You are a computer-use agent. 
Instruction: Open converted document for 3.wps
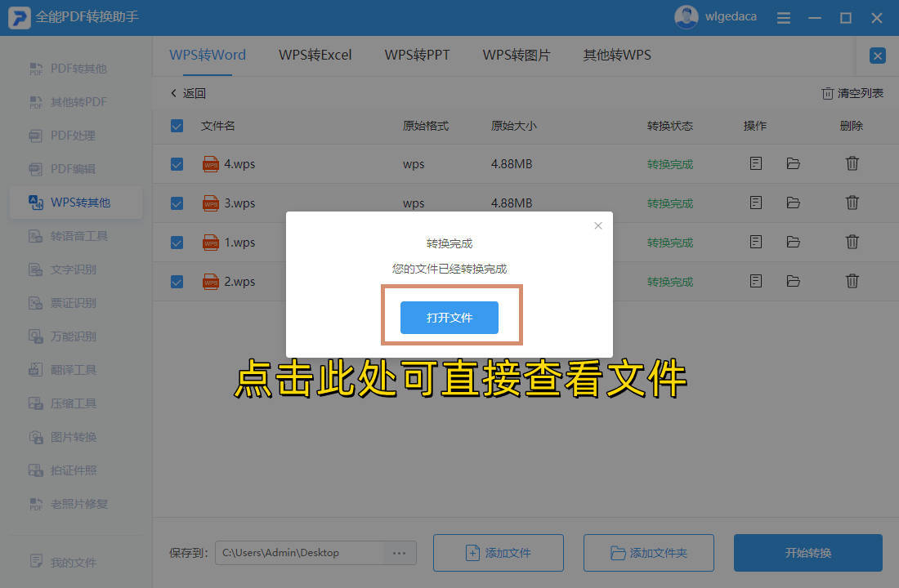click(756, 203)
